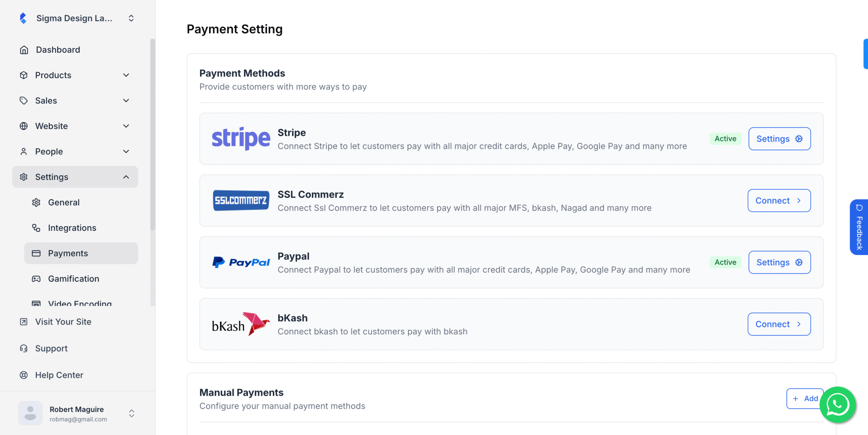Select the Products icon in sidebar
868x435 pixels.
(x=24, y=75)
